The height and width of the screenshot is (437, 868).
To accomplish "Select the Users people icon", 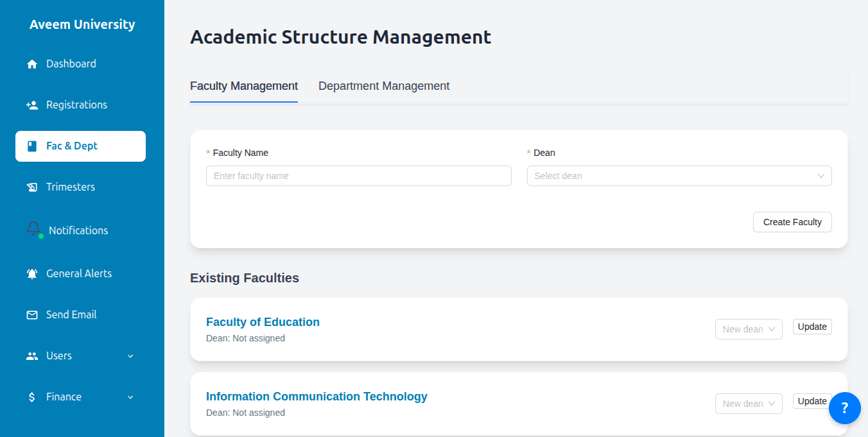I will (x=32, y=356).
